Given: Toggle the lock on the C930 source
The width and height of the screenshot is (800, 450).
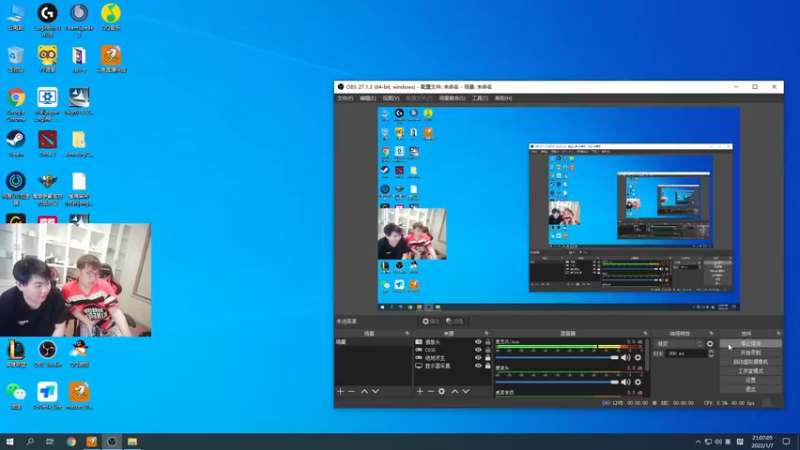Looking at the screenshot, I should pos(488,350).
